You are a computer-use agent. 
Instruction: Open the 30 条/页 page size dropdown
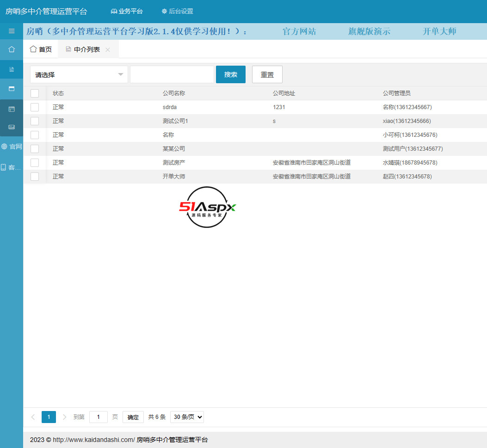tap(187, 417)
